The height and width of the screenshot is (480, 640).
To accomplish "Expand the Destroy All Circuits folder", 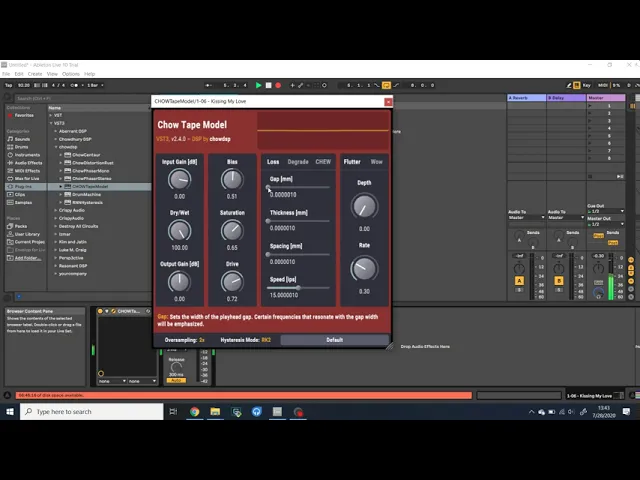I will click(x=56, y=226).
